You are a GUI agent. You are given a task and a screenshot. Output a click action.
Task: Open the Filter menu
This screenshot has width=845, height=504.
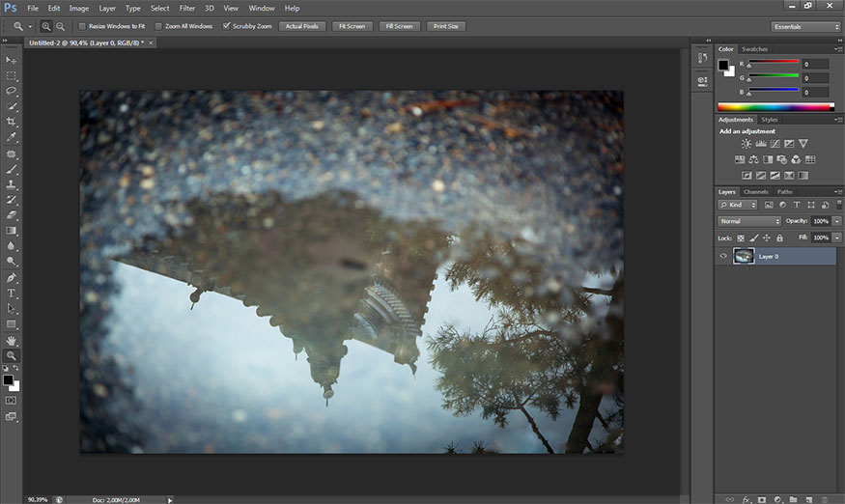(186, 8)
